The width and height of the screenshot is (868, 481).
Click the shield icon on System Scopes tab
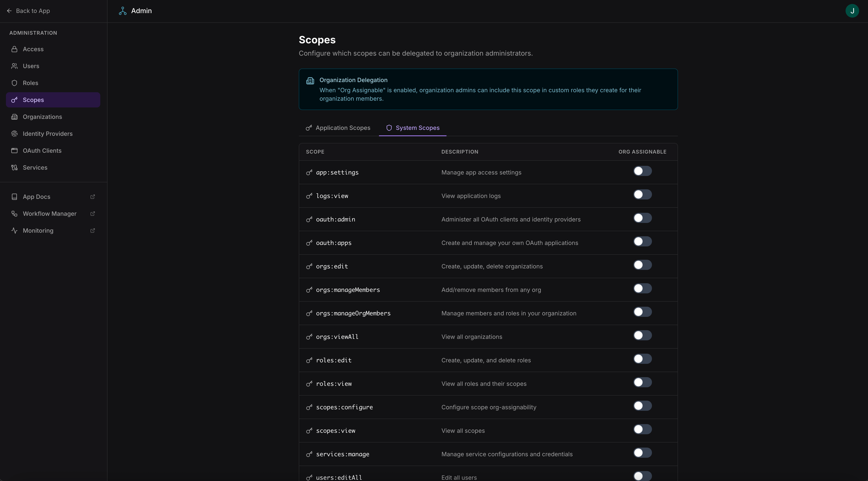[389, 128]
